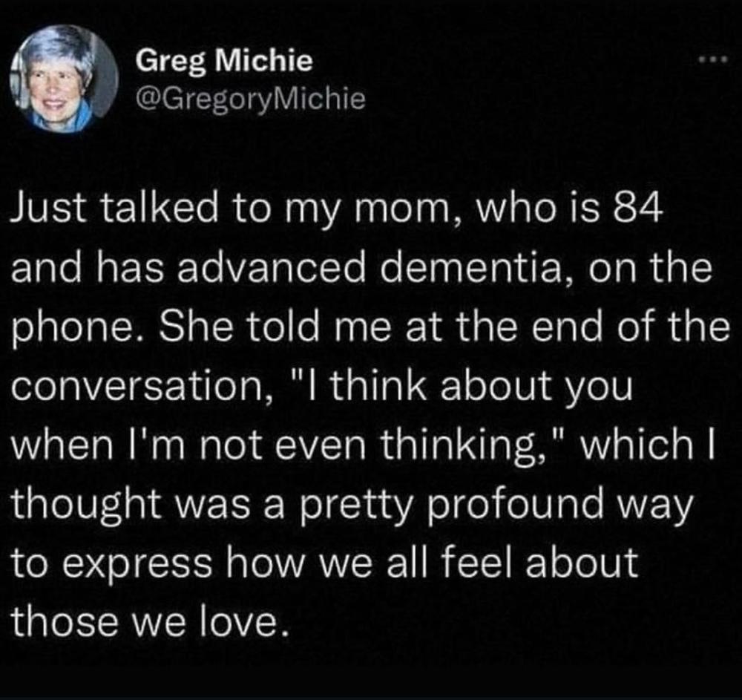
Task: Click the last line "those we love."
Action: [x=150, y=621]
